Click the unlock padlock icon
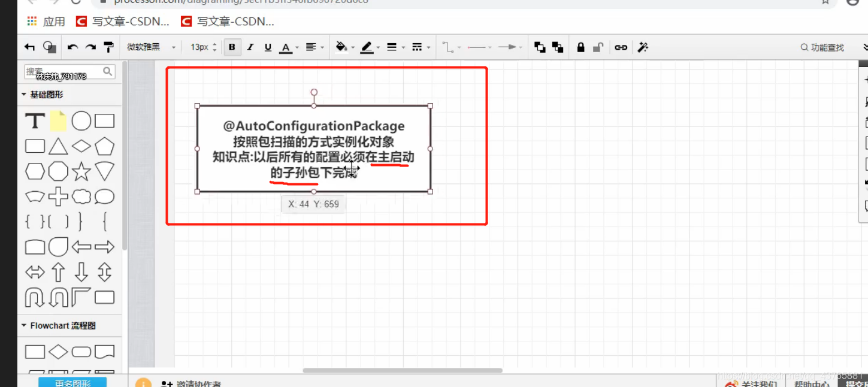The width and height of the screenshot is (868, 387). pos(598,47)
